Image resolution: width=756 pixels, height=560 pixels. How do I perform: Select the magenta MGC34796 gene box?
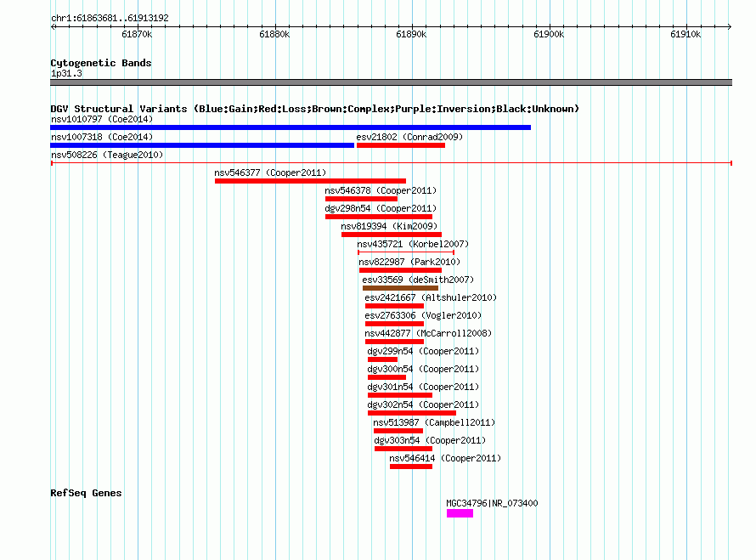tap(460, 514)
